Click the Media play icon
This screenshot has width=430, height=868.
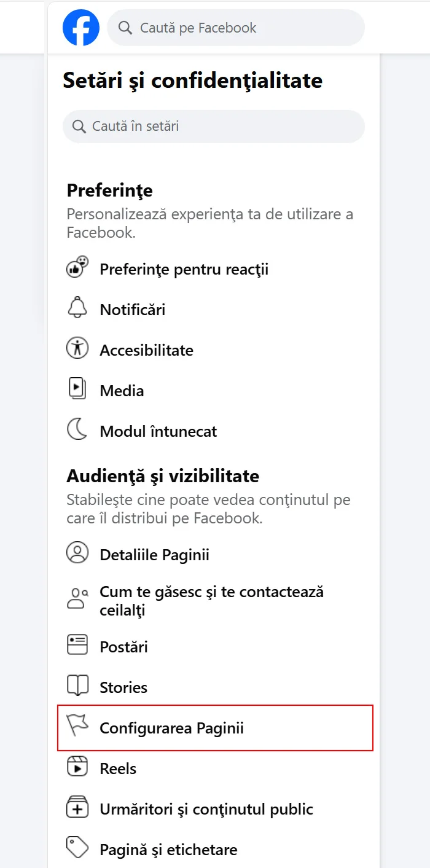(77, 390)
